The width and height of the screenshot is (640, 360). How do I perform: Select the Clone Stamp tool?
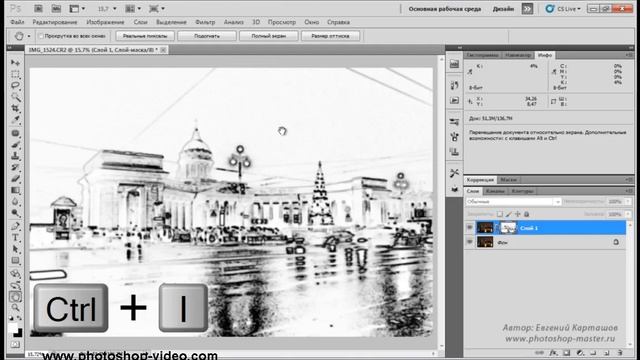pyautogui.click(x=16, y=156)
